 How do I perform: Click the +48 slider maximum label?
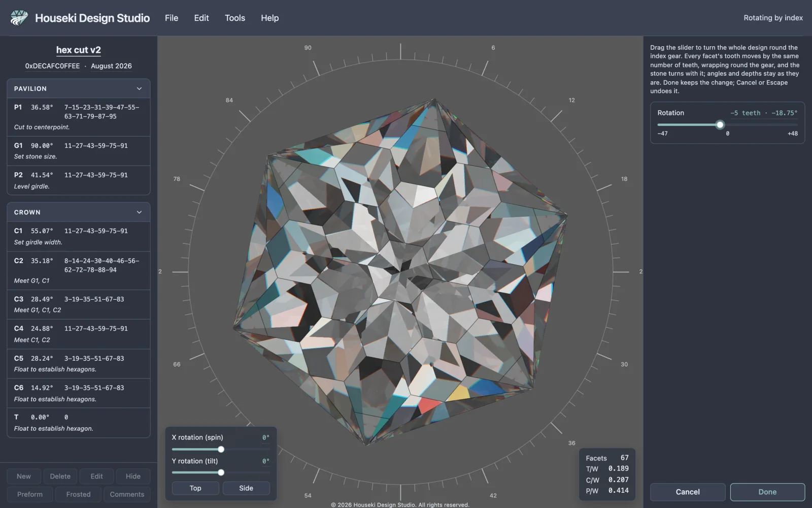(792, 134)
